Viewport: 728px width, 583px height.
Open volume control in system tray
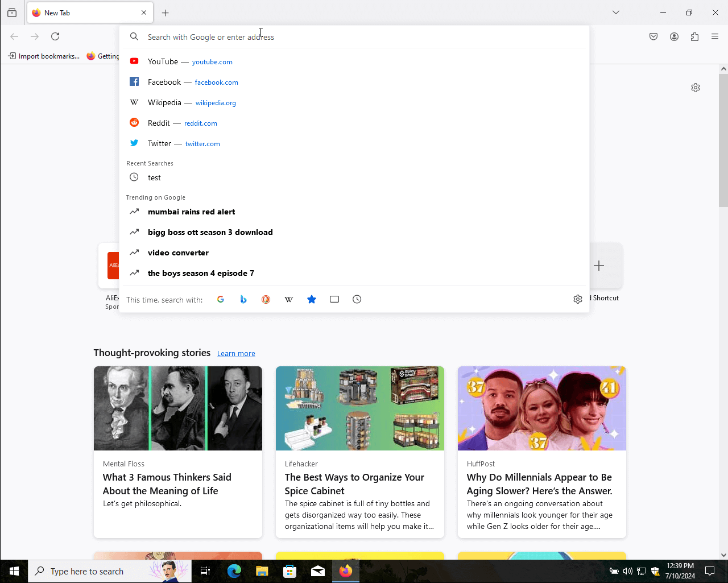point(627,571)
